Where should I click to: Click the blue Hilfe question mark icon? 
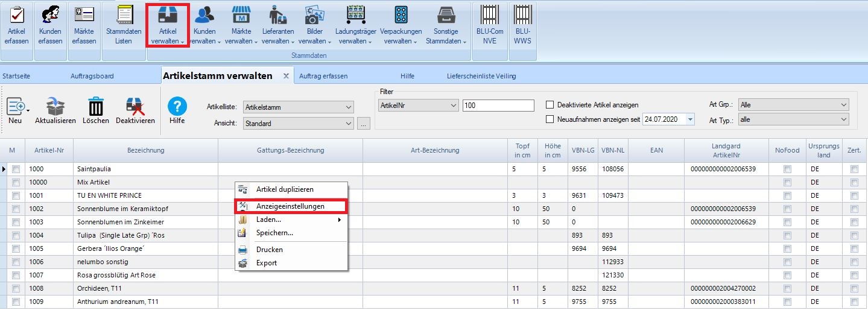[x=177, y=106]
